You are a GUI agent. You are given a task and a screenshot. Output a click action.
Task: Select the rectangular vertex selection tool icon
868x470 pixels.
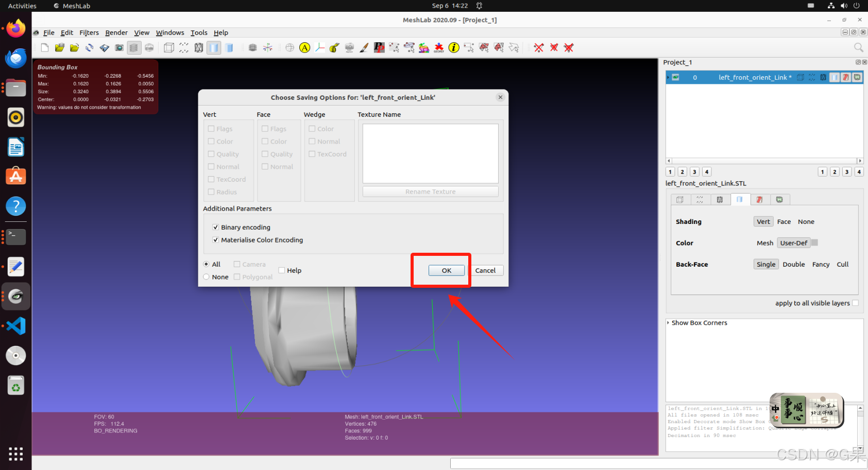469,48
